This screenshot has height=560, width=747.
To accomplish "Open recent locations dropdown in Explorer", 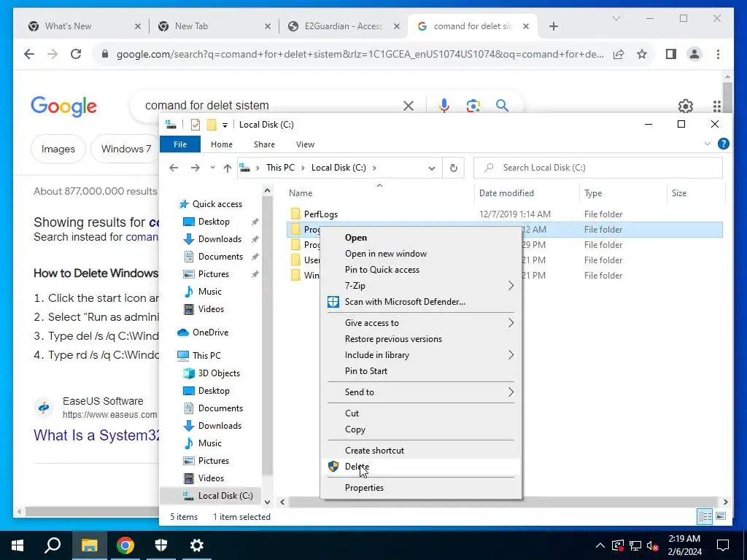I will click(x=212, y=168).
